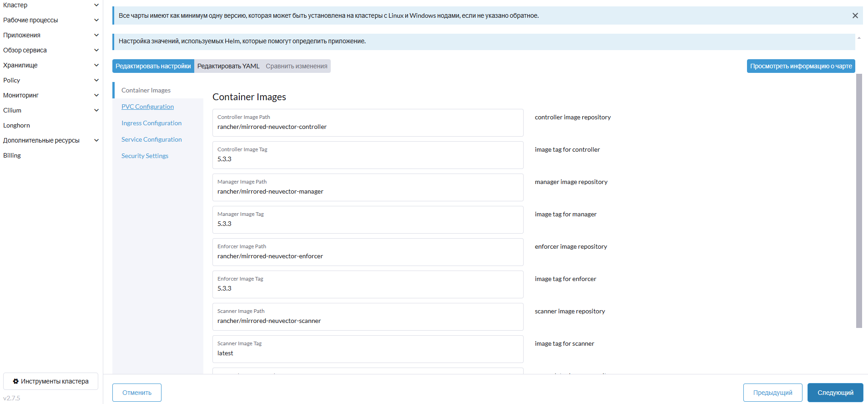Open Security Settings section

(x=145, y=156)
